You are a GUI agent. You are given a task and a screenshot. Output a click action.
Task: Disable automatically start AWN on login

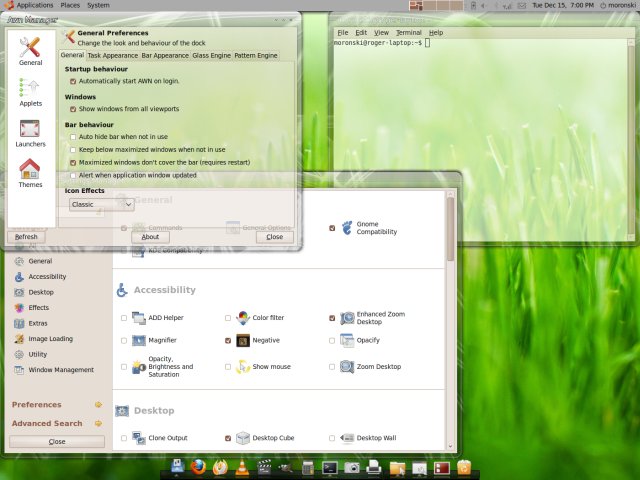(x=73, y=81)
